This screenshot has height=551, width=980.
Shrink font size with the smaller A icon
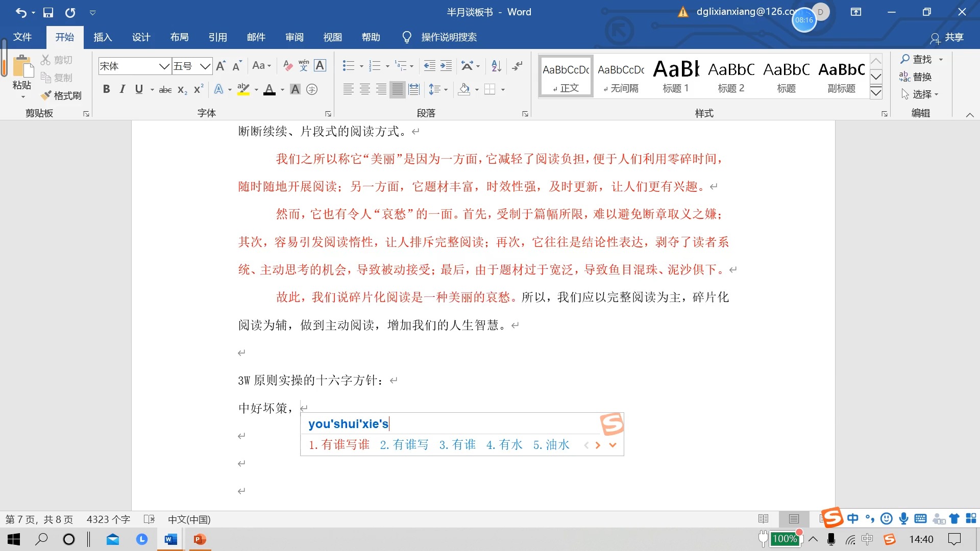(x=237, y=66)
